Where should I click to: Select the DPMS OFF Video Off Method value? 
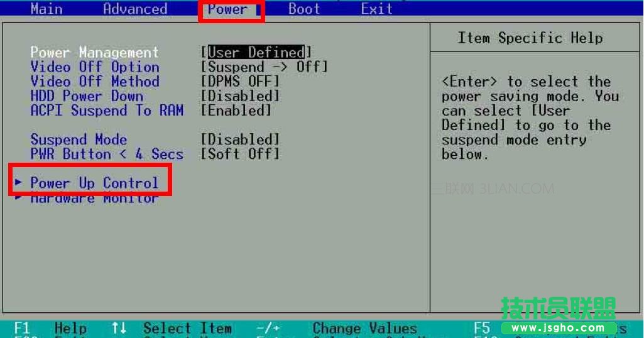[239, 82]
